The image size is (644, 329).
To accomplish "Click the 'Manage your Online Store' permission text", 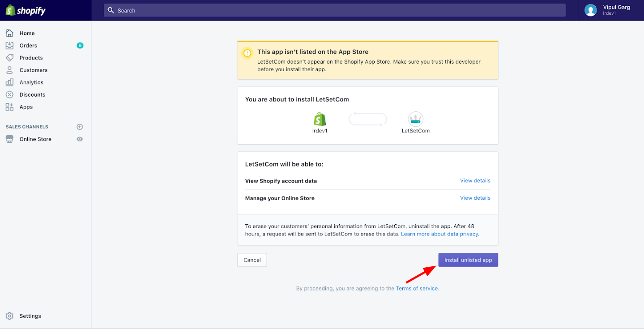I will (280, 198).
